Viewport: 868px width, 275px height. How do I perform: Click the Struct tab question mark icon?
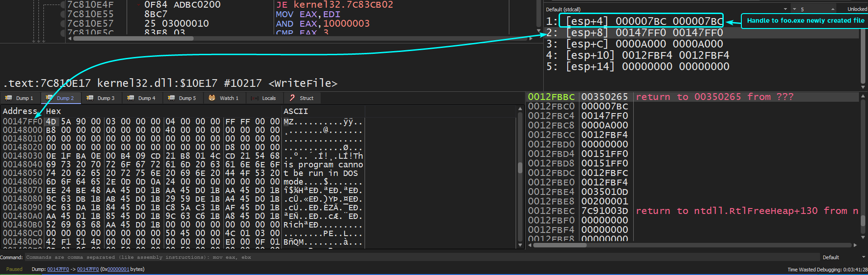click(292, 98)
